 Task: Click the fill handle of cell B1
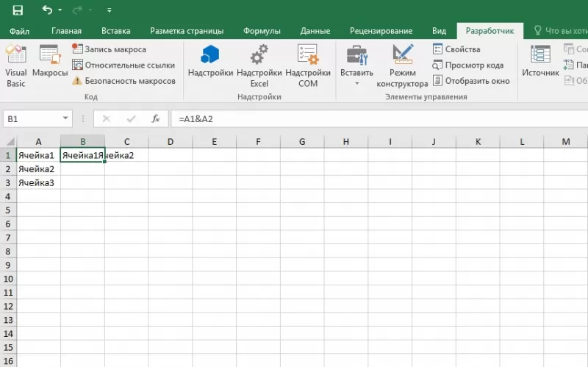pos(104,161)
